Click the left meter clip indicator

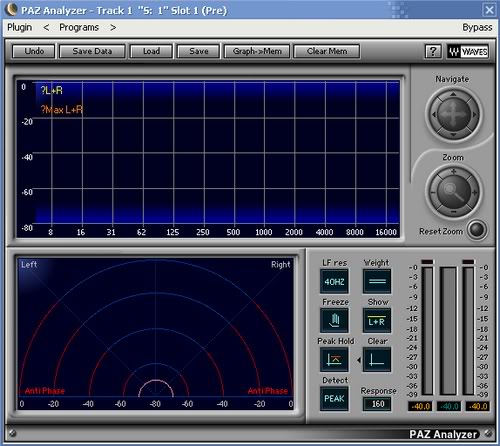[427, 262]
